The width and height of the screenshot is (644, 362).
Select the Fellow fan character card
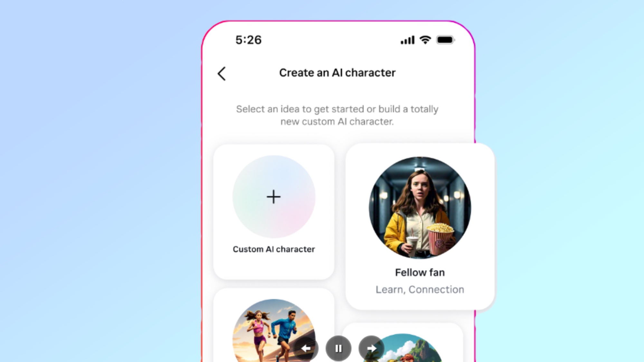coord(420,226)
